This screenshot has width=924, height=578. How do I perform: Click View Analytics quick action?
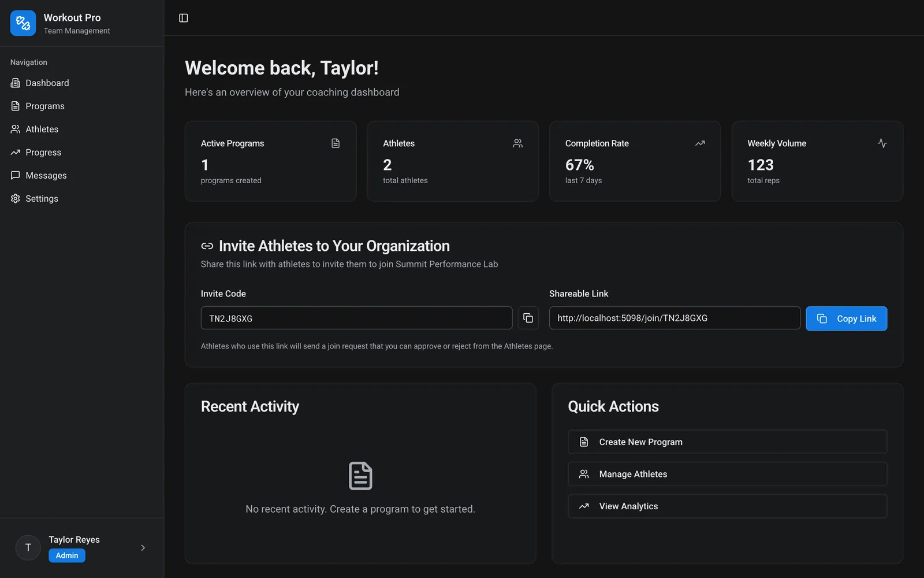(x=728, y=506)
